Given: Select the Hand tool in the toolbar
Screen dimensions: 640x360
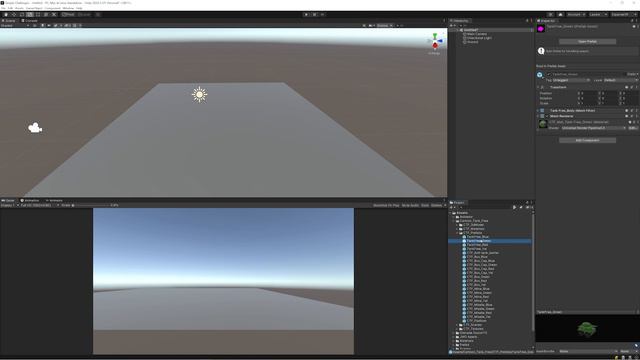Looking at the screenshot, I should tap(6, 15).
